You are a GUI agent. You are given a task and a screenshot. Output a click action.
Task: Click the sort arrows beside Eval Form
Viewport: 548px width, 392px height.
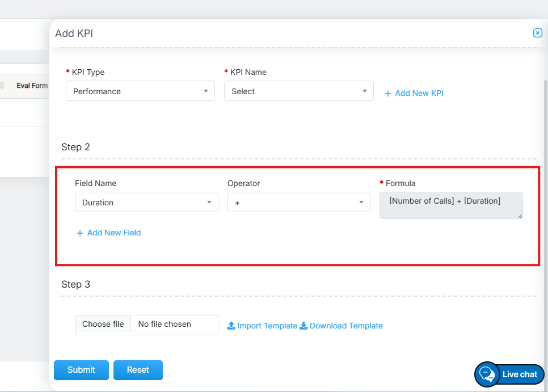[2, 86]
